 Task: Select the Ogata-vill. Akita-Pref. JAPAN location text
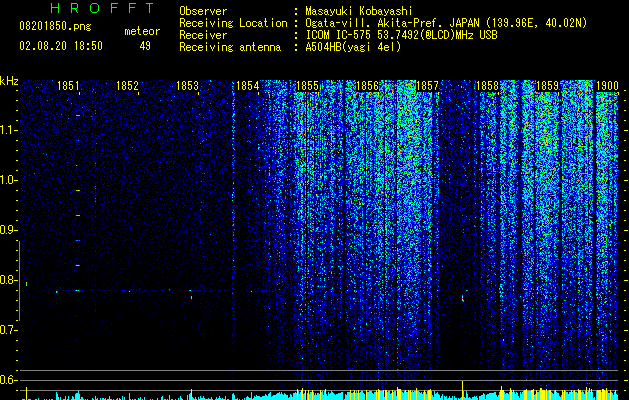[x=392, y=23]
